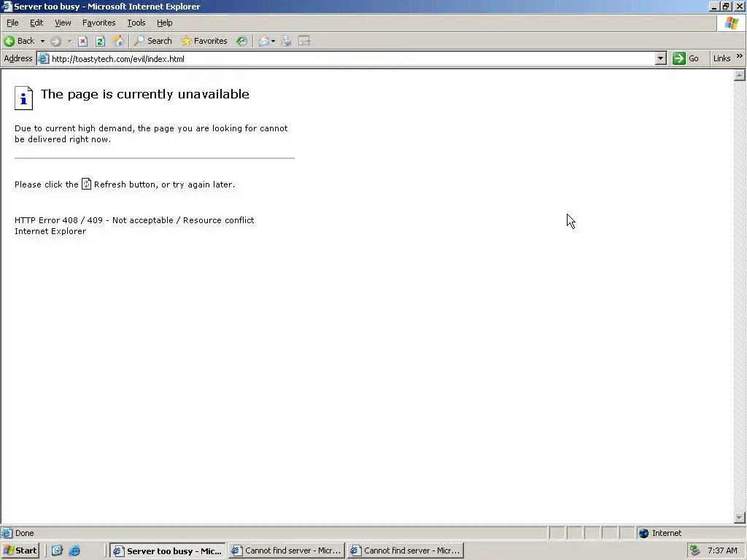The image size is (747, 560).
Task: Switch to first 'Cannot find server' taskbar window
Action: 286,551
